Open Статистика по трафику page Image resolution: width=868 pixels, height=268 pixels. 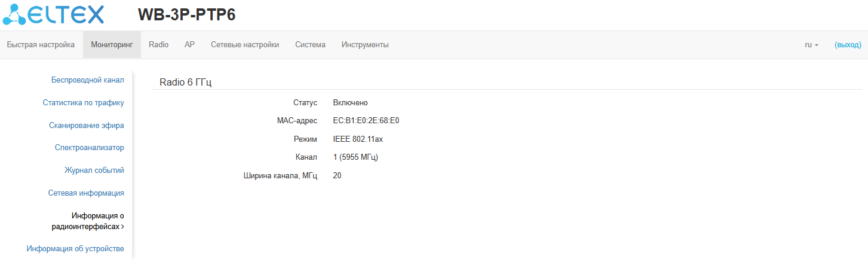(83, 103)
